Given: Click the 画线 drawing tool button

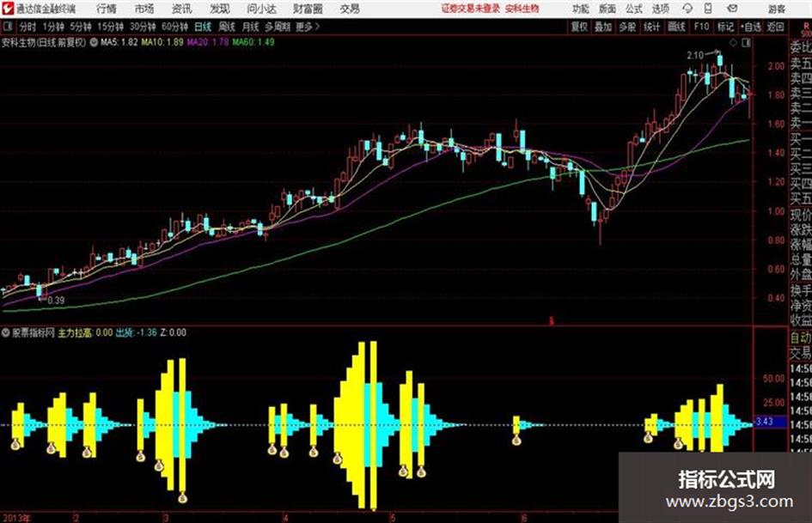Looking at the screenshot, I should (676, 27).
